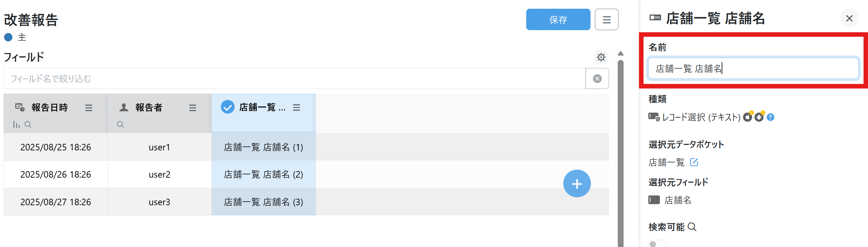Open the 店舗一覧 column menu
Viewport: 868px width, 247px height.
(x=296, y=108)
